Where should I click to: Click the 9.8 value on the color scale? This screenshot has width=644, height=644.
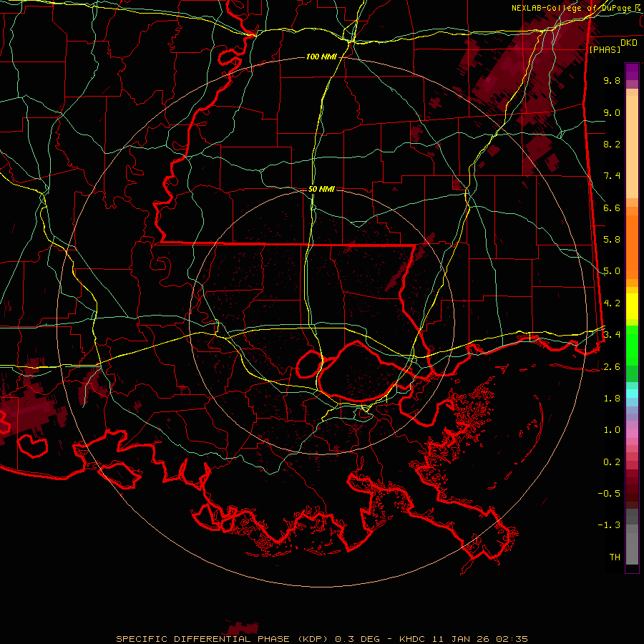pyautogui.click(x=612, y=80)
